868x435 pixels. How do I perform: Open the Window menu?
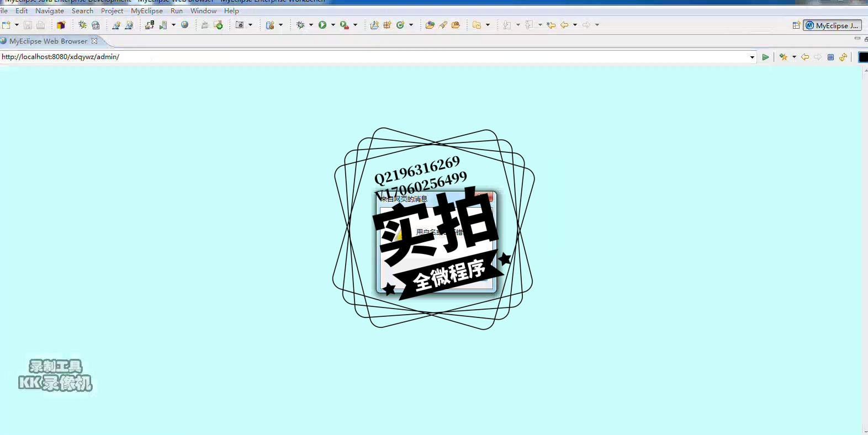click(203, 10)
